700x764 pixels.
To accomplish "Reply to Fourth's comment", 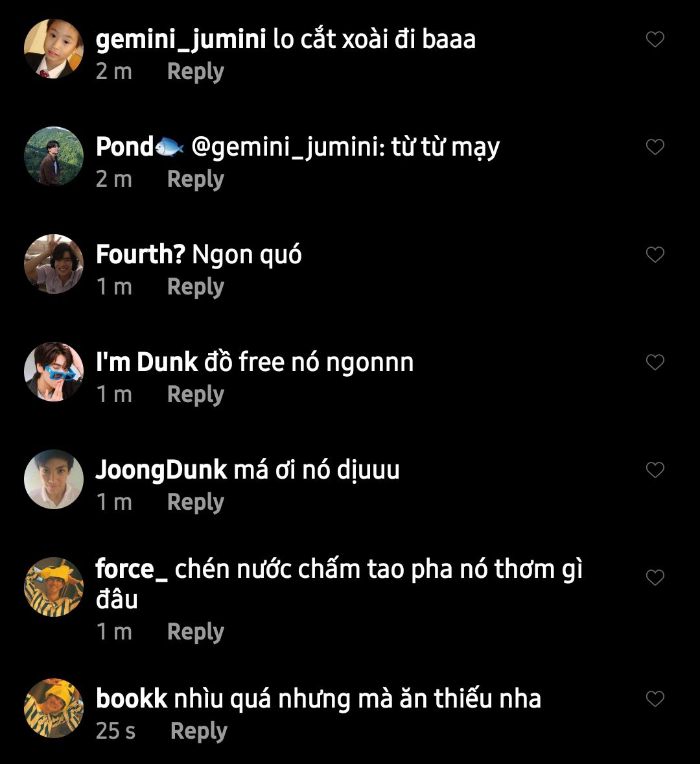I will [x=196, y=287].
